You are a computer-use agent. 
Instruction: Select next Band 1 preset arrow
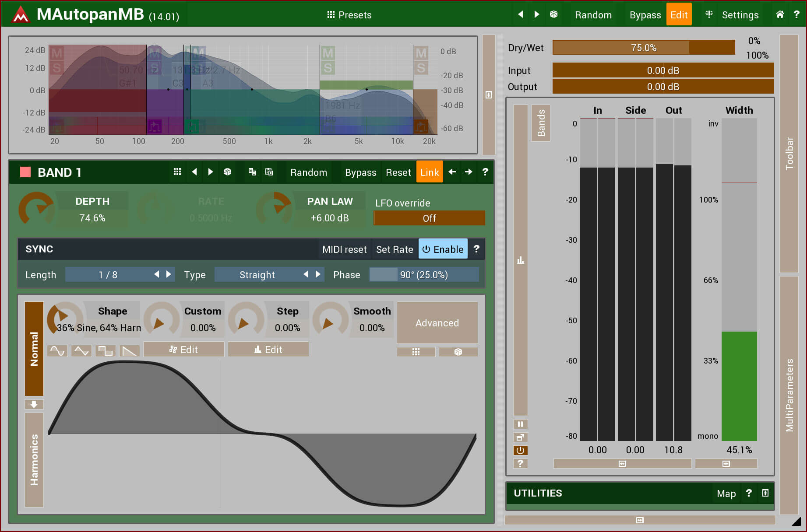coord(211,172)
